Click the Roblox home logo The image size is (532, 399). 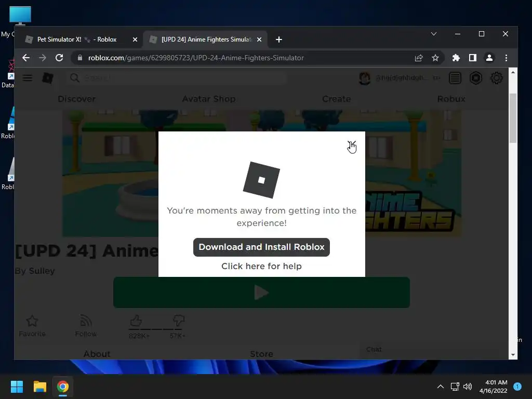(48, 78)
